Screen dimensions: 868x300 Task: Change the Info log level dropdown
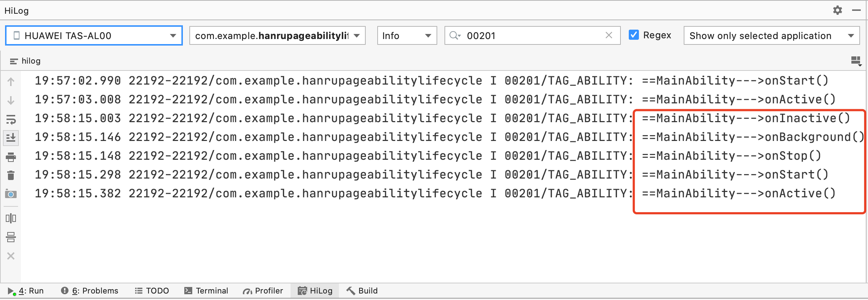click(407, 35)
